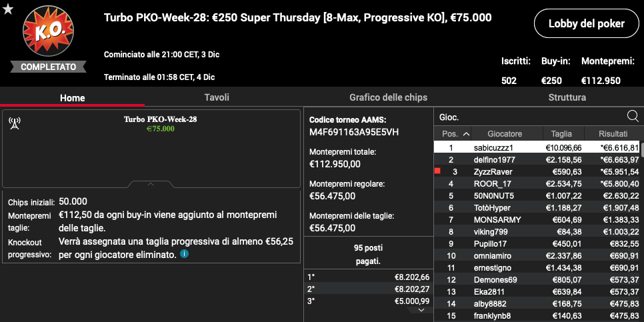
Task: Select the Struttura tab
Action: (x=567, y=98)
